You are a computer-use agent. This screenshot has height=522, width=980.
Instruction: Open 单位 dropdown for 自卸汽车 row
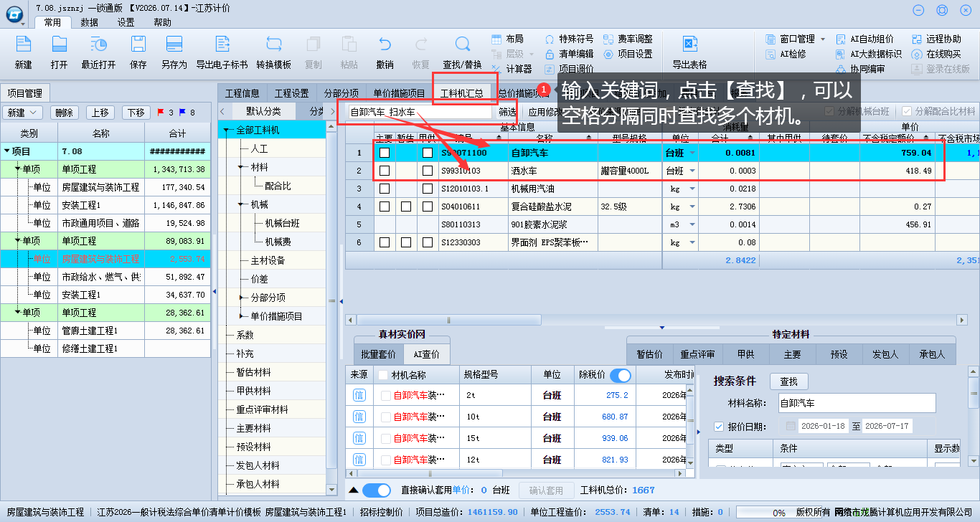[692, 153]
